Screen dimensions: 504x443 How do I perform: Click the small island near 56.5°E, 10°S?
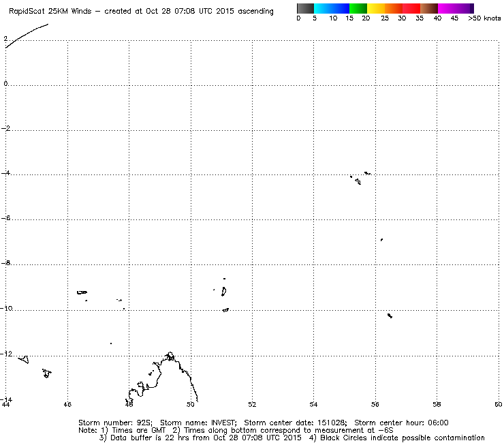click(390, 316)
